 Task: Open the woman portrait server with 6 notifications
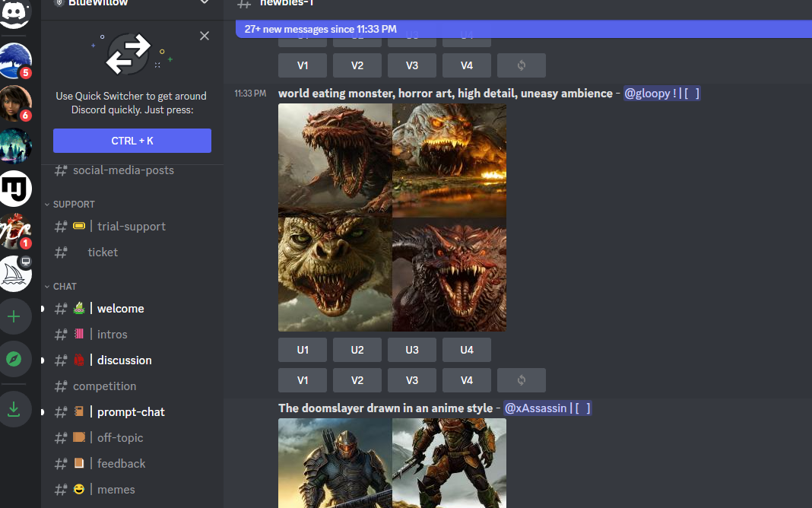(15, 103)
